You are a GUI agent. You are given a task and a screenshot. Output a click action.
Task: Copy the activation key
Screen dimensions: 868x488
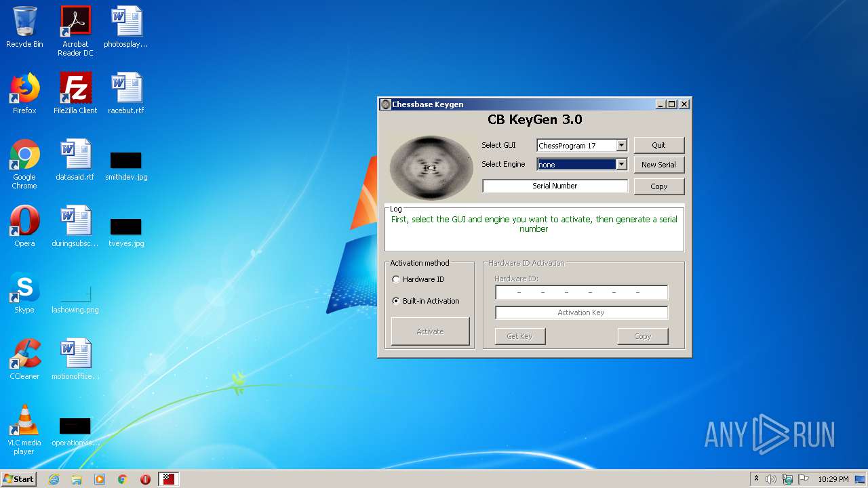(642, 336)
